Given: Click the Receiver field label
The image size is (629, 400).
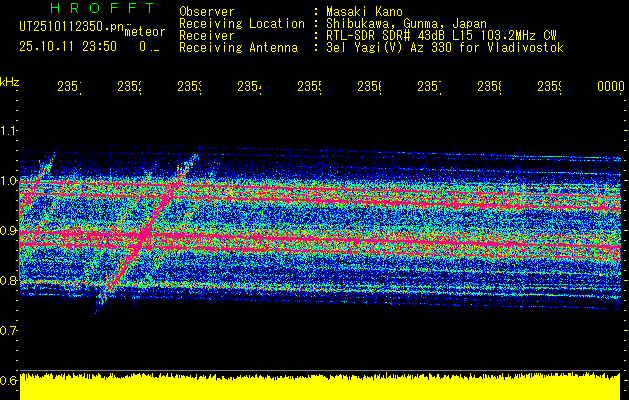Looking at the screenshot, I should click(207, 36).
